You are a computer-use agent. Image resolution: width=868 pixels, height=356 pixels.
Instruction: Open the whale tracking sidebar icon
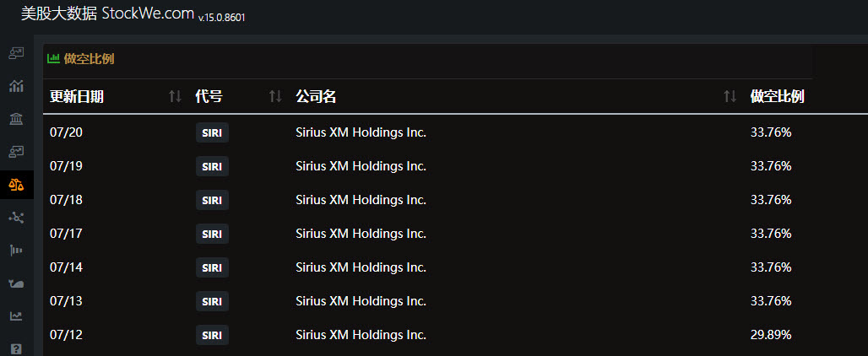coord(17,283)
